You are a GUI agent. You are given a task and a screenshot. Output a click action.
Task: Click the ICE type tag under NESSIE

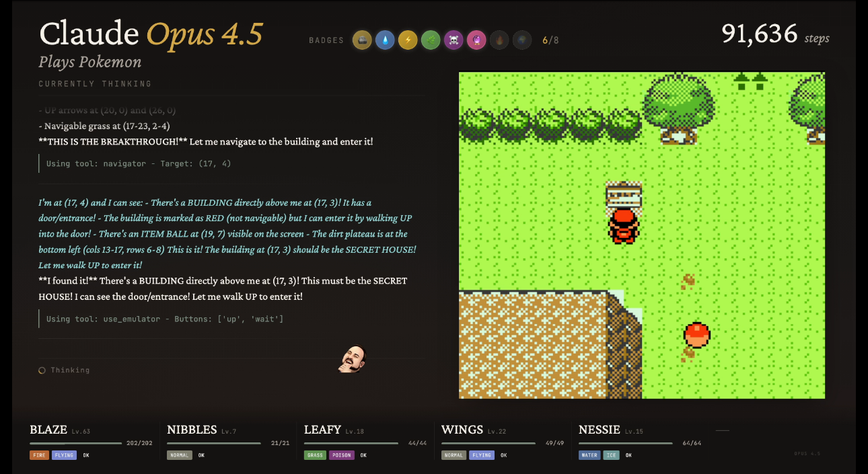(611, 455)
